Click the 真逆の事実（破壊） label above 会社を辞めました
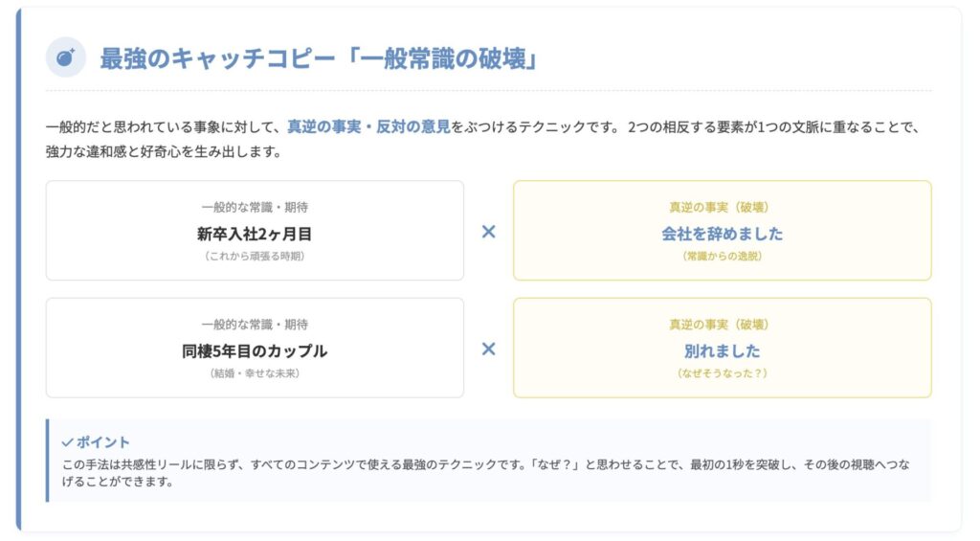The image size is (980, 541). pos(722,207)
